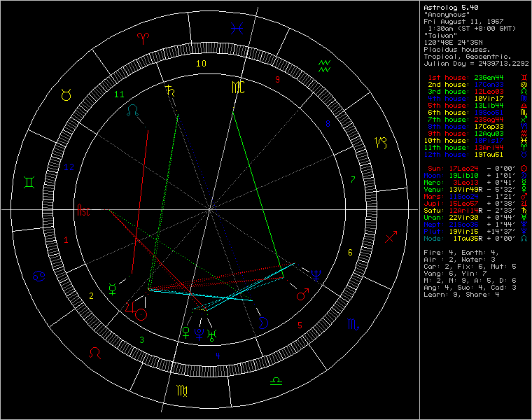Image resolution: width=532 pixels, height=420 pixels.
Task: Click the 'Learn: 9, Share: 4' line
Action: tap(461, 295)
